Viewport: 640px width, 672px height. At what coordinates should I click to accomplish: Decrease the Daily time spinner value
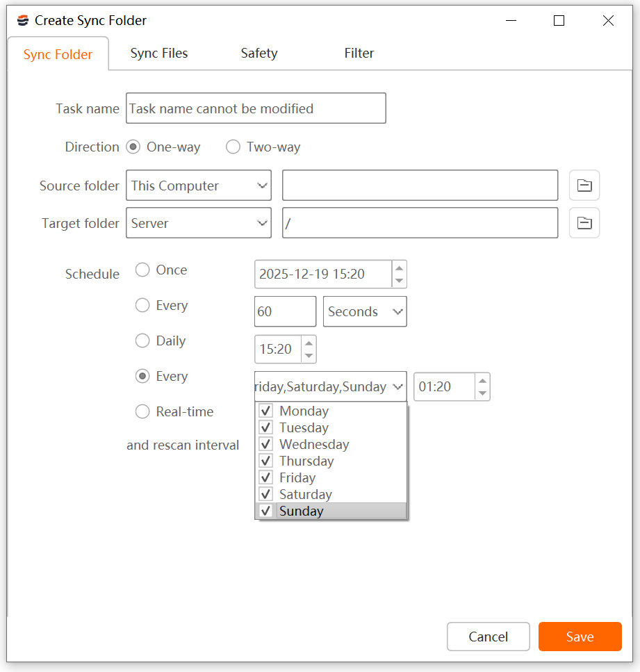(309, 356)
